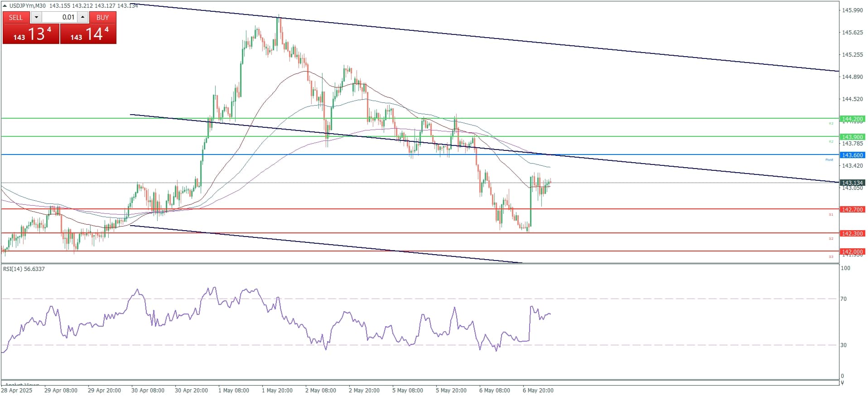Click the 144.520 price scale value
Viewport: 868px width, 396px height.
(852, 99)
